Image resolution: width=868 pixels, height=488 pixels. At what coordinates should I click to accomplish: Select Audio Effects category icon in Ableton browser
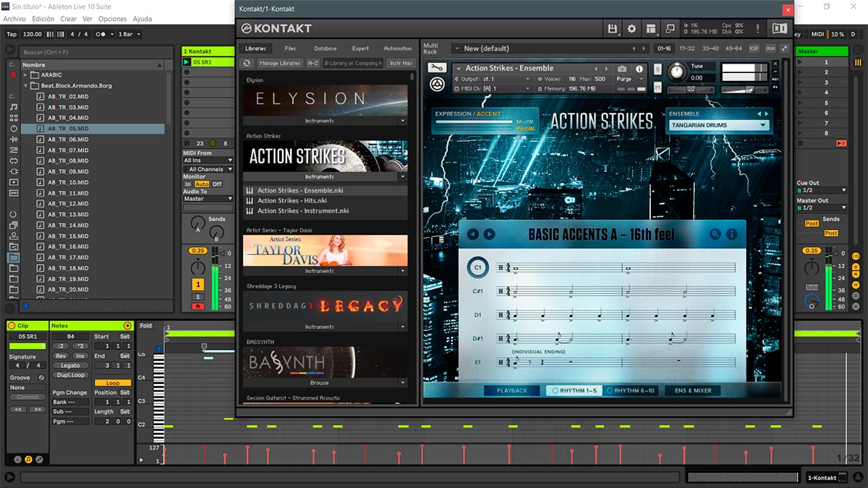[13, 140]
